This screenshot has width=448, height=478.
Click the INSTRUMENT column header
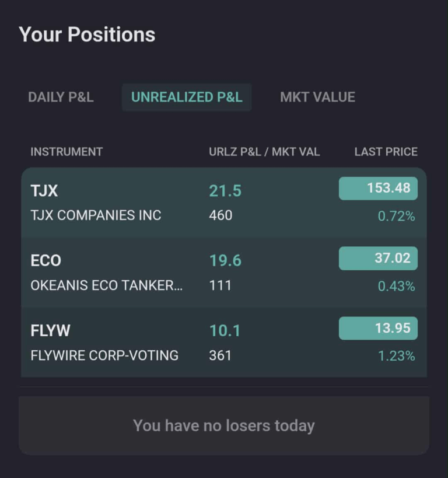[66, 152]
